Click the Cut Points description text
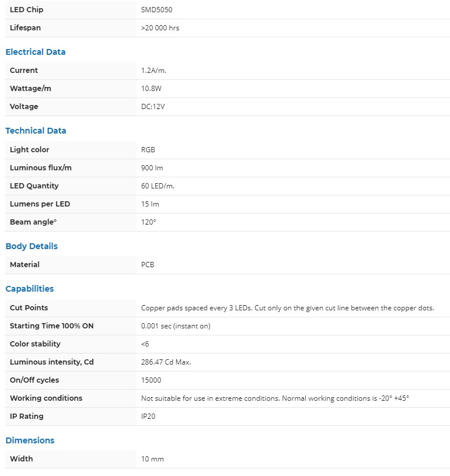The width and height of the screenshot is (450, 476). 287,308
